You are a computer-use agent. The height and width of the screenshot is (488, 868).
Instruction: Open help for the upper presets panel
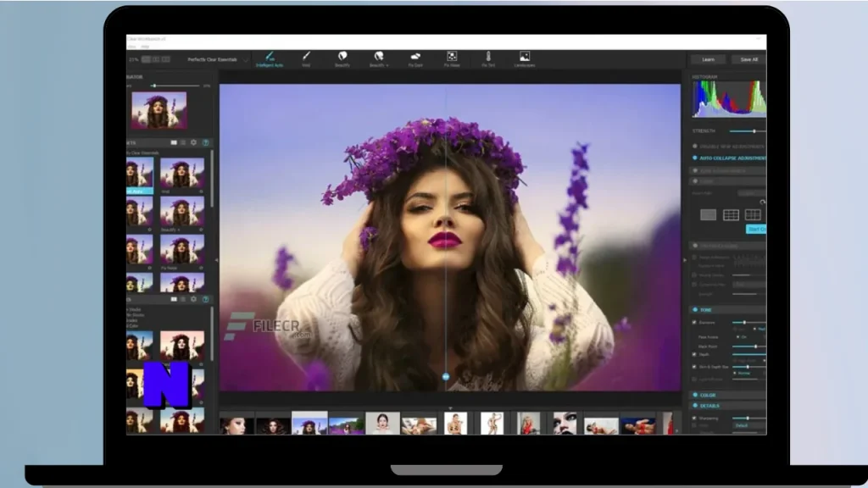pyautogui.click(x=205, y=142)
